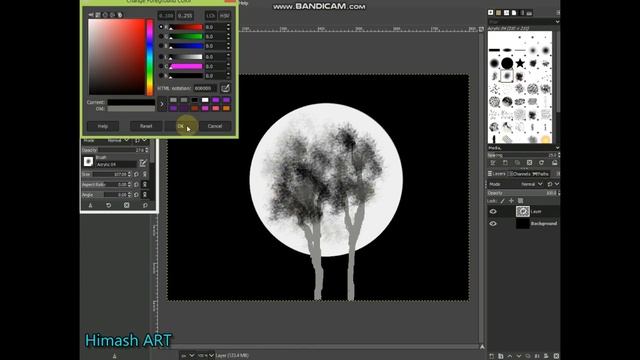Screen dimensions: 640x360
Task: Toggle lock pixels brush icon
Action: click(502, 201)
